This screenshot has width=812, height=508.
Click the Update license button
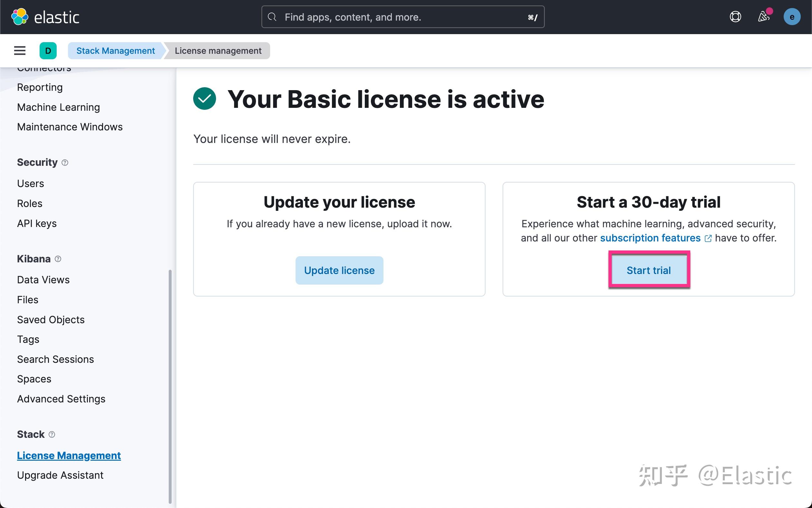point(339,270)
